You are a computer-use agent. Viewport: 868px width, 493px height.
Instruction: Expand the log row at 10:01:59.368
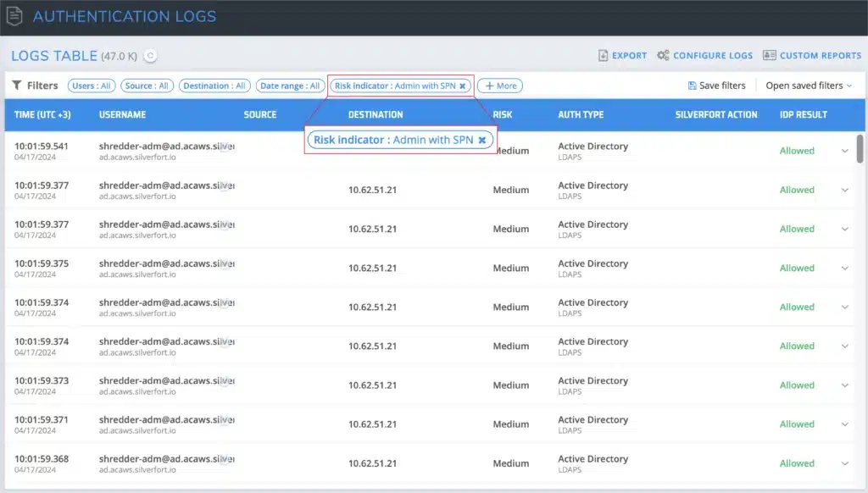click(845, 463)
